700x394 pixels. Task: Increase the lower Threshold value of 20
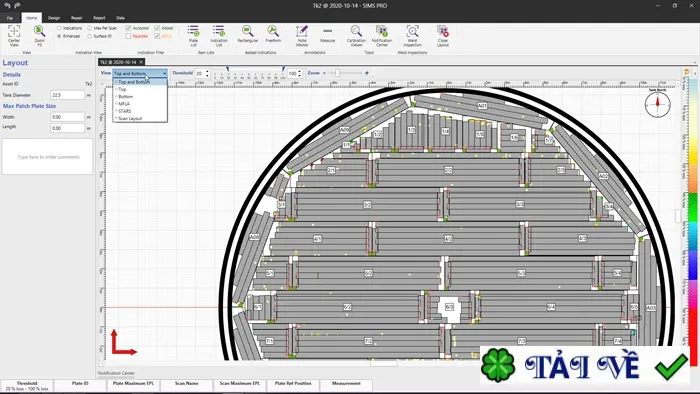click(207, 71)
